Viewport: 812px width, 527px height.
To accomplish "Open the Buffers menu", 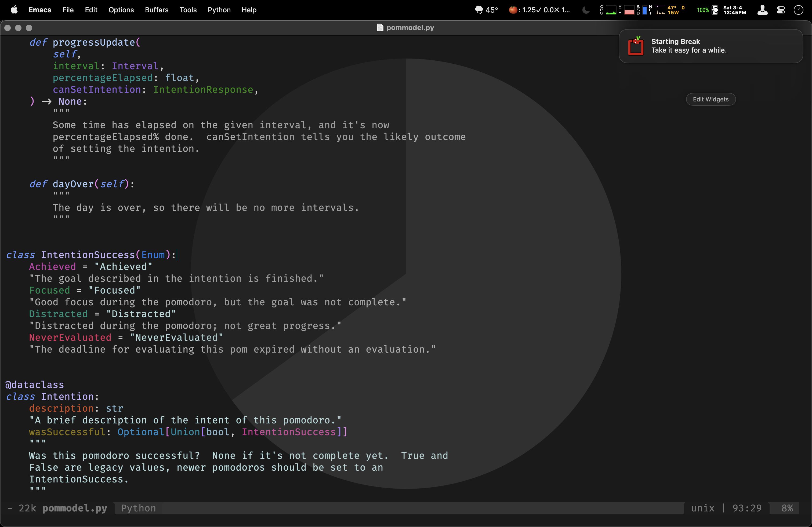I will pos(157,10).
